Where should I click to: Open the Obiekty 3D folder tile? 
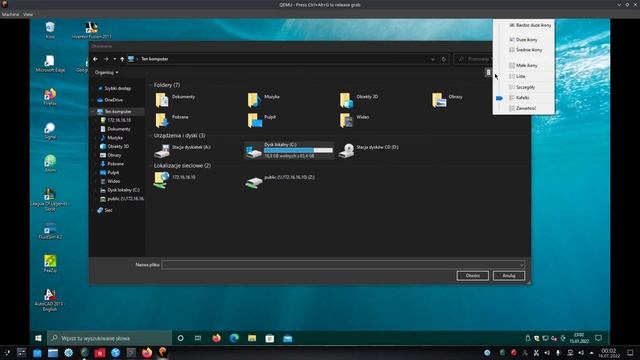[x=359, y=100]
